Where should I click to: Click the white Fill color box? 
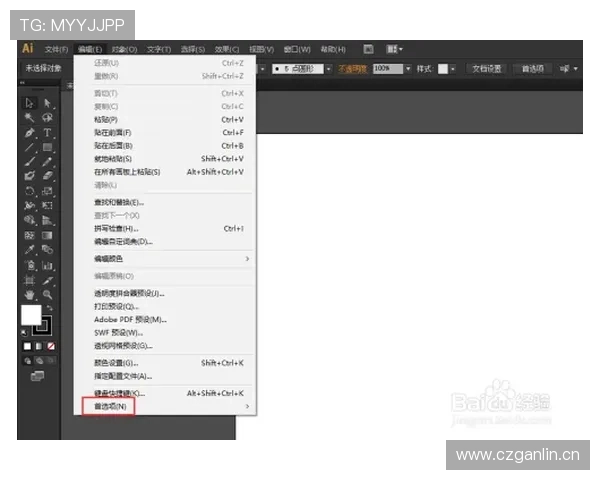tap(31, 315)
